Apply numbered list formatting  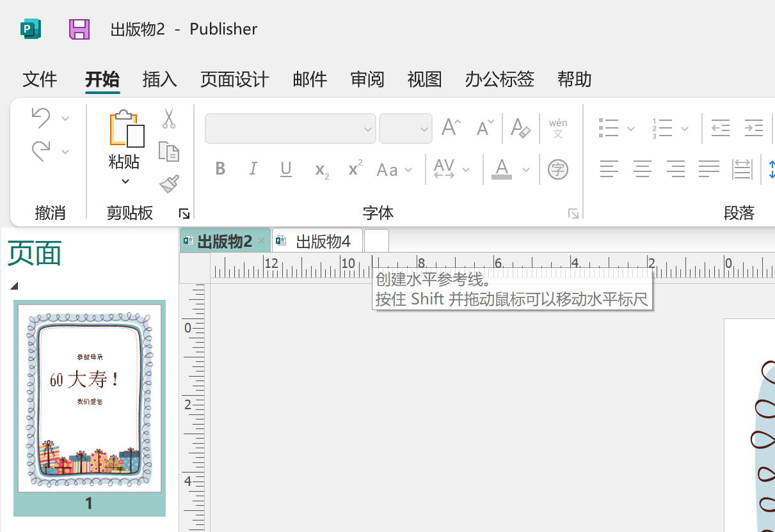coord(662,128)
